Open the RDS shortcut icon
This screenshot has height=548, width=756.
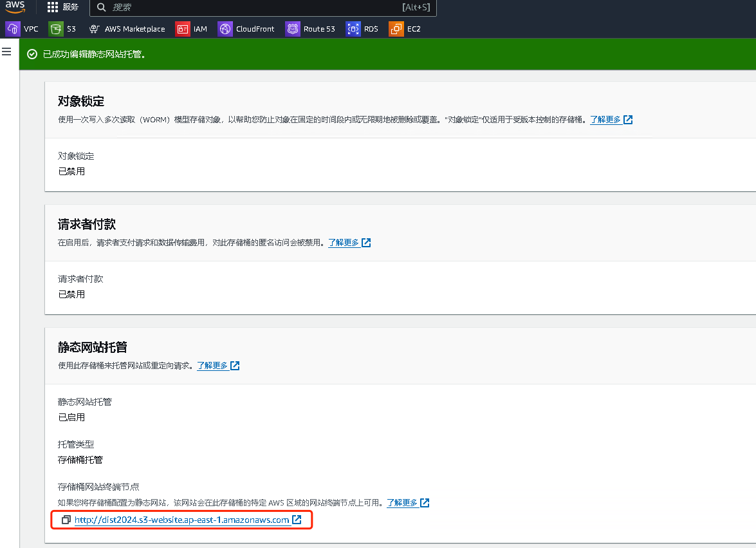tap(353, 29)
